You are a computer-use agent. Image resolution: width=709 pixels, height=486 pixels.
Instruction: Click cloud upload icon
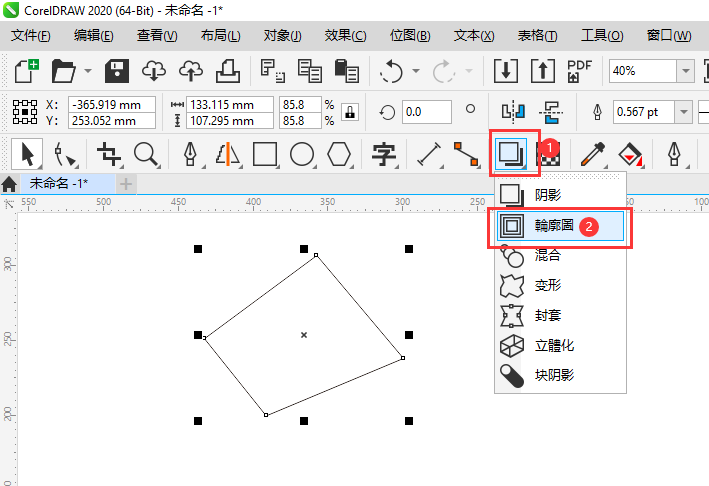pos(191,71)
